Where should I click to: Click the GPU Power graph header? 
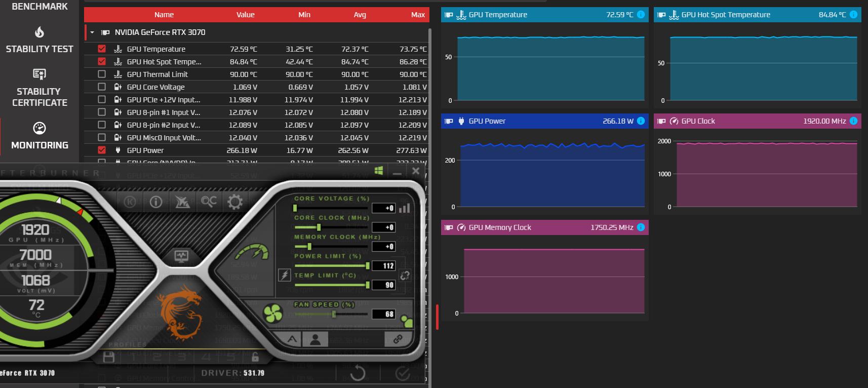coord(545,121)
